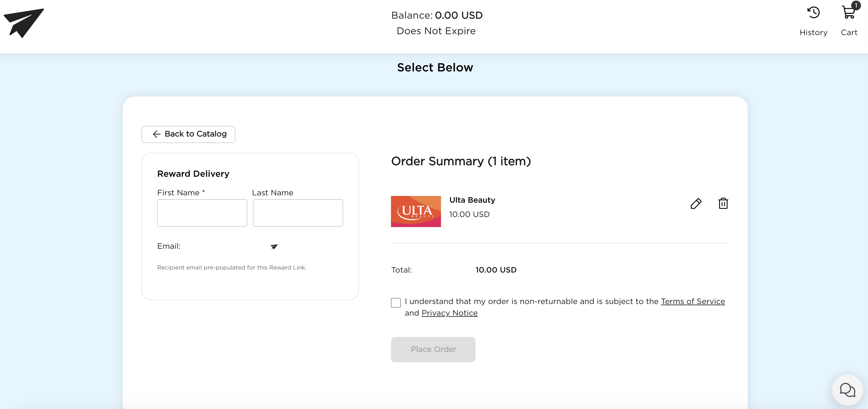Screen dimensions: 868x409
Task: Click the paper plane logo
Action: click(x=24, y=23)
